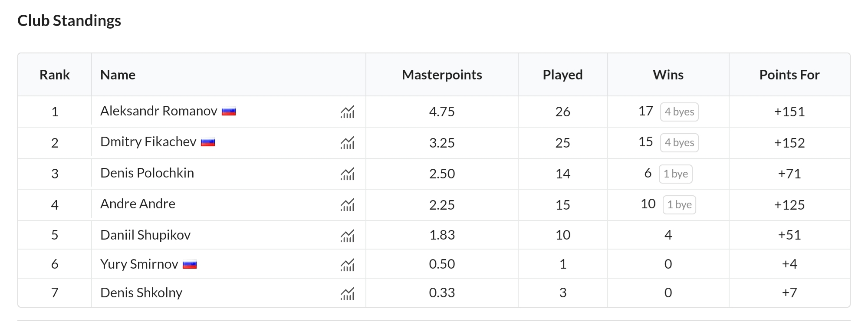This screenshot has width=868, height=322.
Task: Click the 1 bye badge for Polochkin
Action: click(676, 174)
